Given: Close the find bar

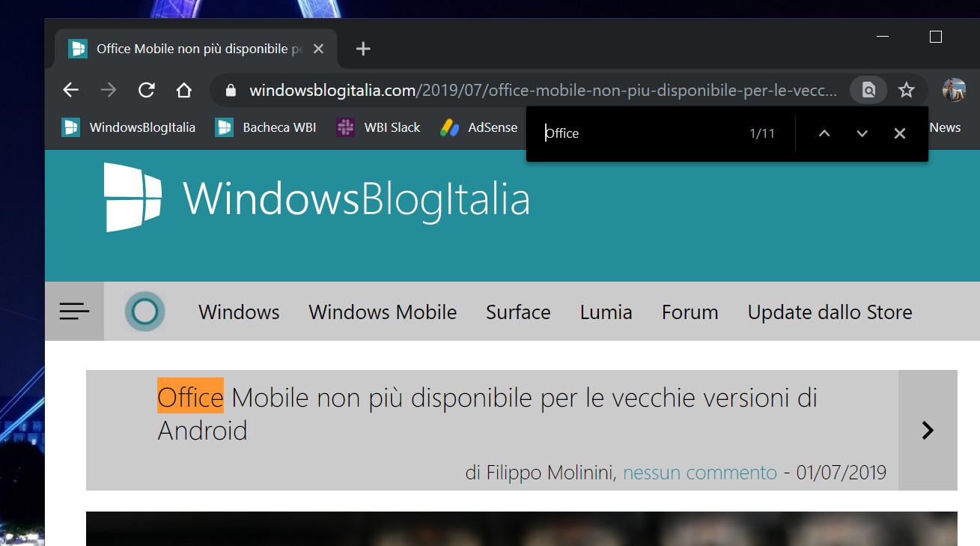Looking at the screenshot, I should pyautogui.click(x=900, y=133).
